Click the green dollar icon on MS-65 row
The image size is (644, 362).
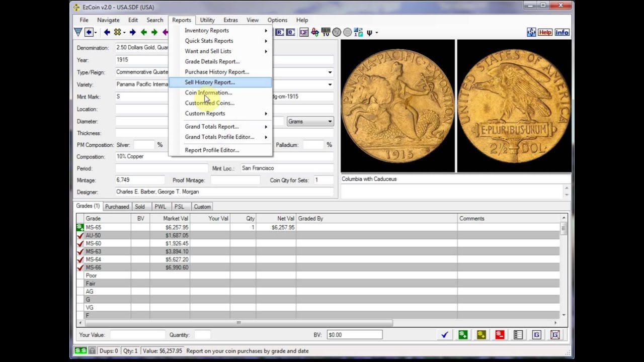(80, 227)
